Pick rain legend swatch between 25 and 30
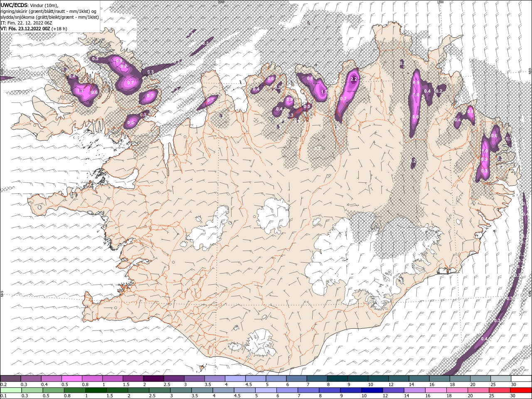The image size is (532, 399). click(500, 390)
